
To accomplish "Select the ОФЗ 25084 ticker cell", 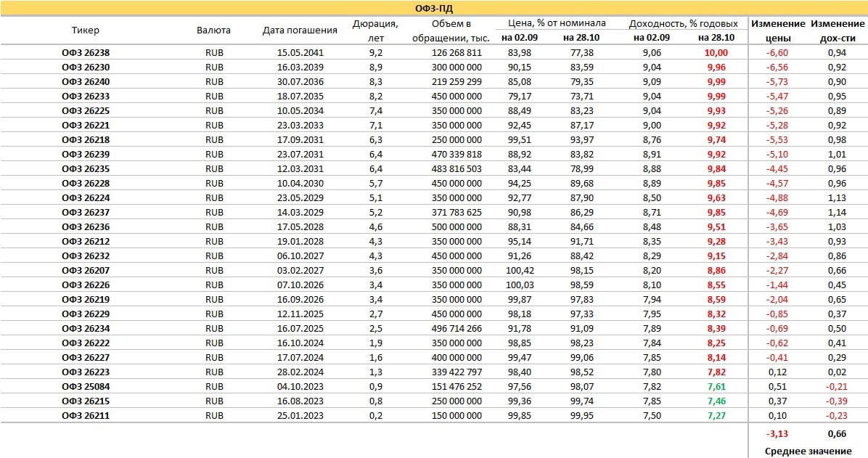I will [x=86, y=386].
